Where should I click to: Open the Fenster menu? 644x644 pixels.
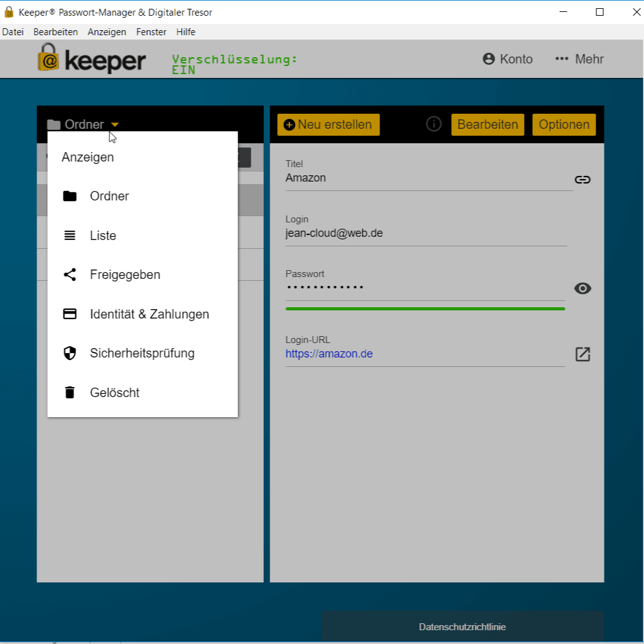[x=151, y=32]
